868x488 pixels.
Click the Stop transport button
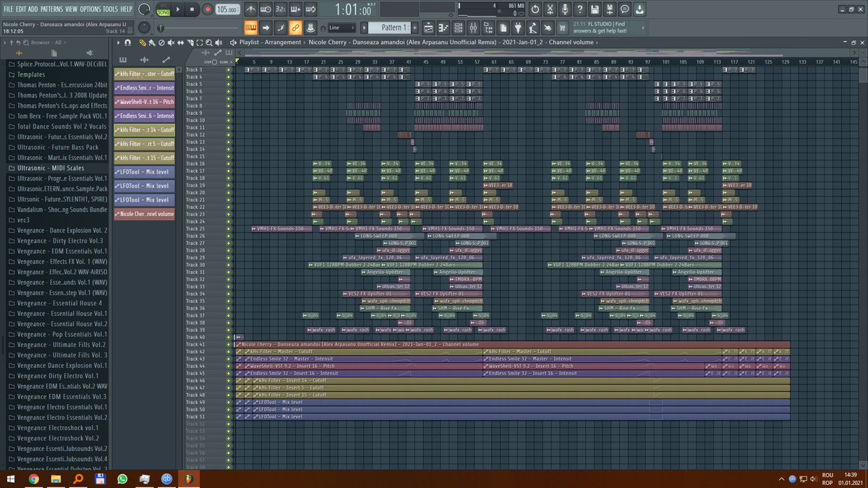click(193, 9)
